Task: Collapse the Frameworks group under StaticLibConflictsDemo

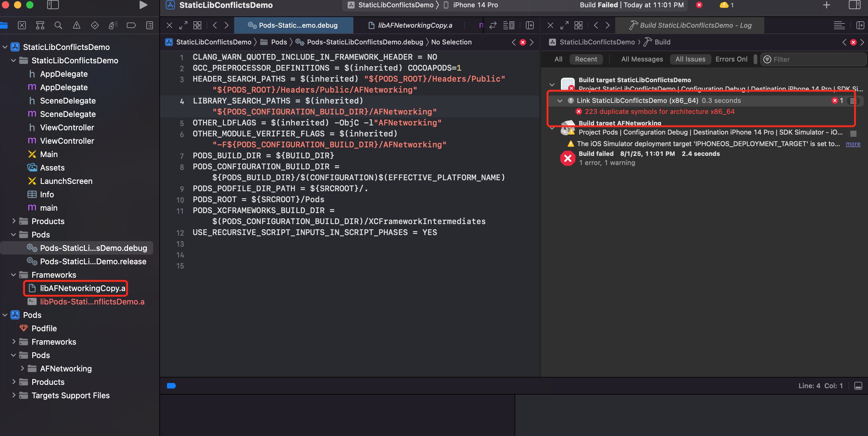Action: click(13, 275)
